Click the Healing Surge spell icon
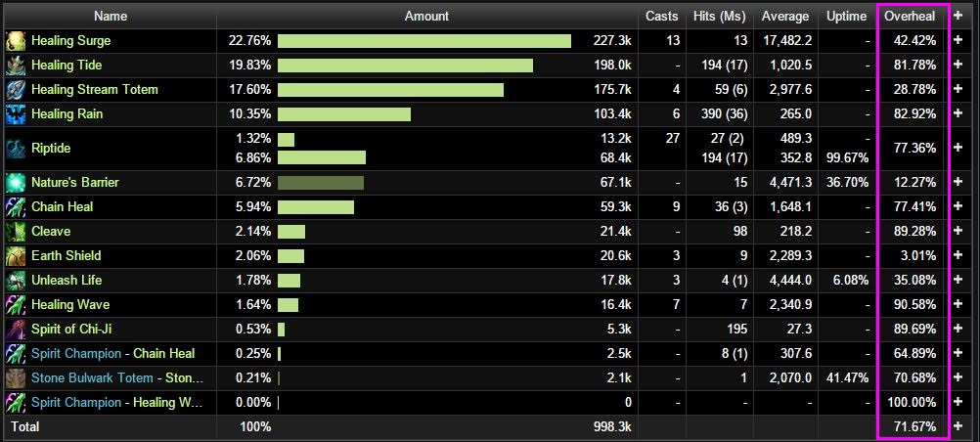Screen dimensions: 980x442 pyautogui.click(x=16, y=41)
